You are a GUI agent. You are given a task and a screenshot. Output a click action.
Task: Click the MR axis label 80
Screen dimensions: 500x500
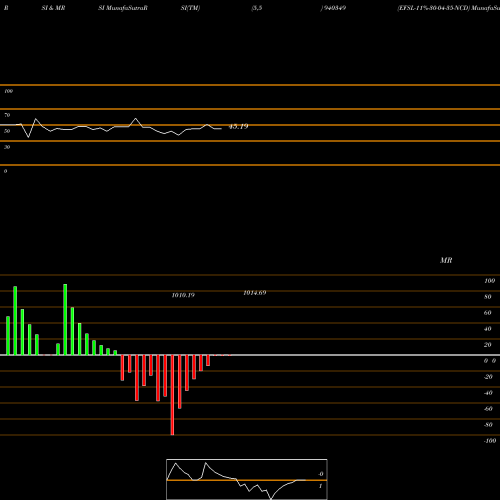pyautogui.click(x=488, y=297)
